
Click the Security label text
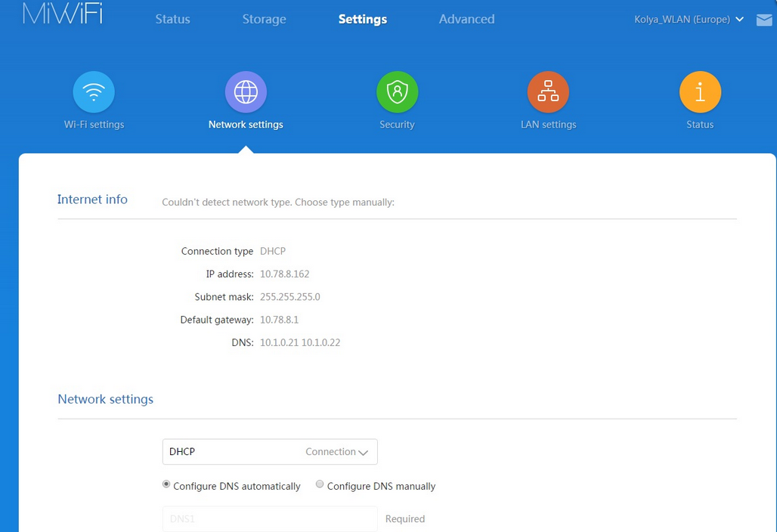coord(397,125)
